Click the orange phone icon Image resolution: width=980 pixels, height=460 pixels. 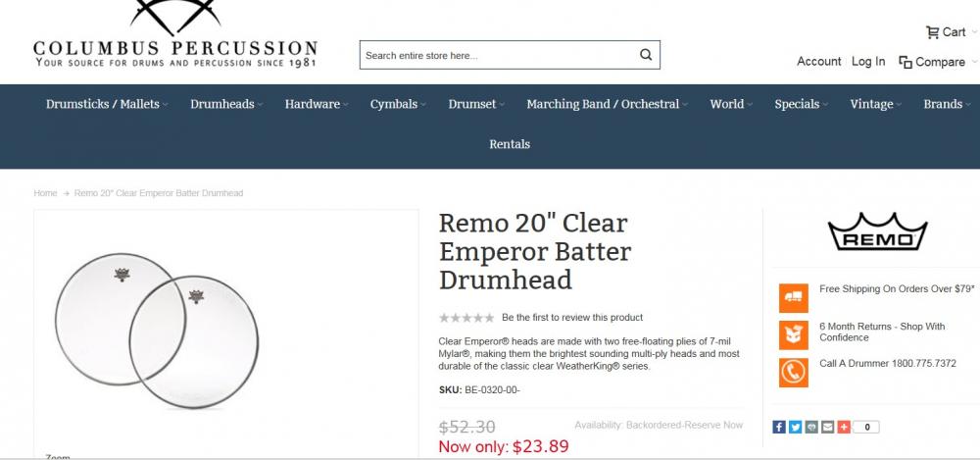(793, 372)
